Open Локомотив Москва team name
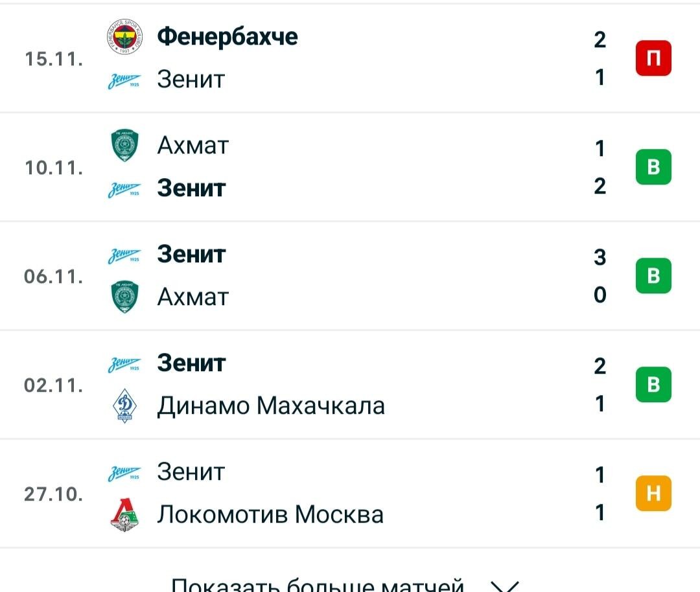Screen dimensions: 700x592 click(x=270, y=514)
